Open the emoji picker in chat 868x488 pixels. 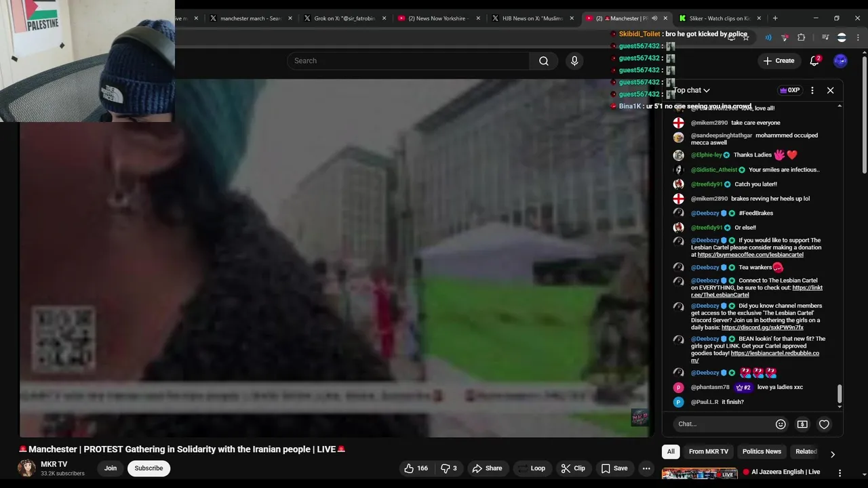point(781,424)
